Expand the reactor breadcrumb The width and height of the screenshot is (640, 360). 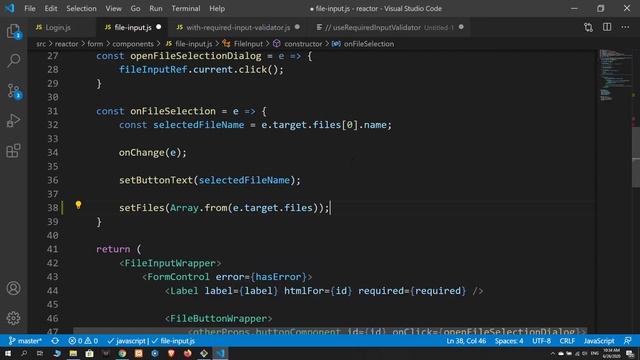point(66,44)
